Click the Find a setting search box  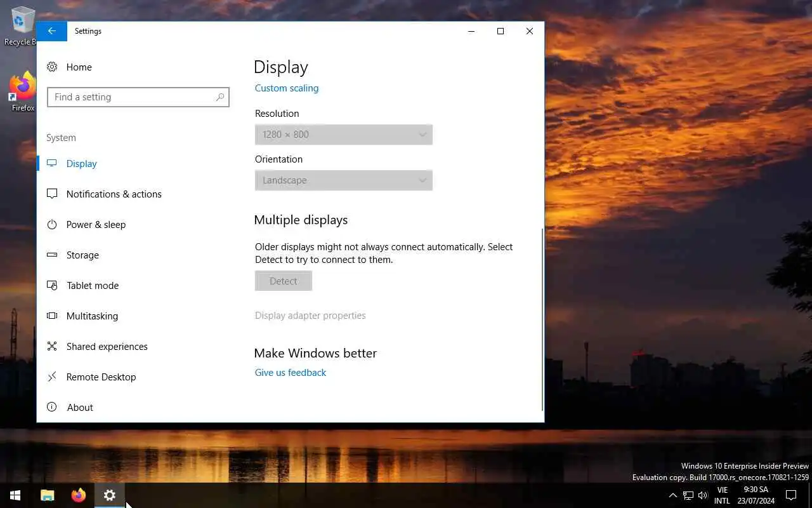[x=138, y=97]
